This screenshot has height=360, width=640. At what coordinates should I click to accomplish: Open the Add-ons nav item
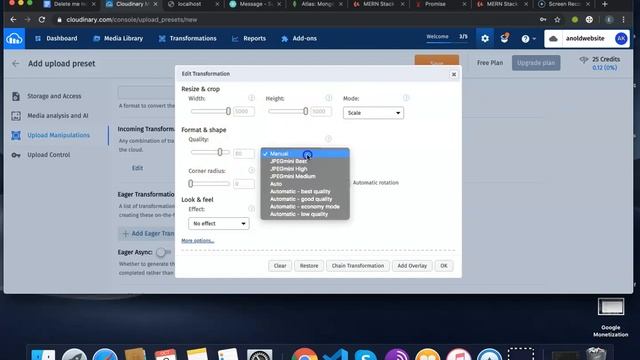click(299, 38)
